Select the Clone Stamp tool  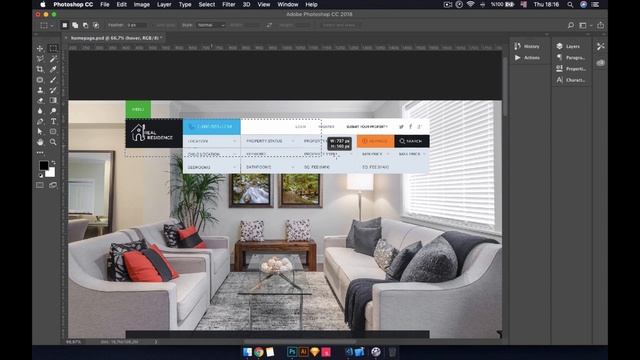point(40,90)
